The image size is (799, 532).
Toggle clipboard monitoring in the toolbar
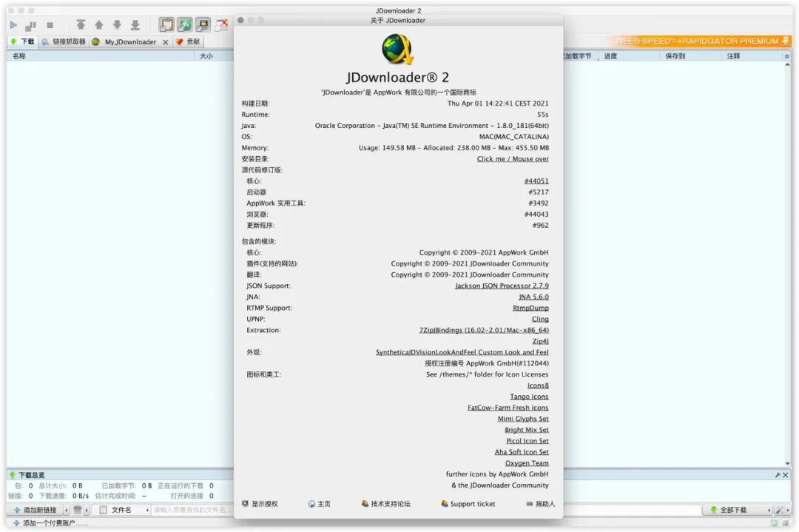(166, 24)
